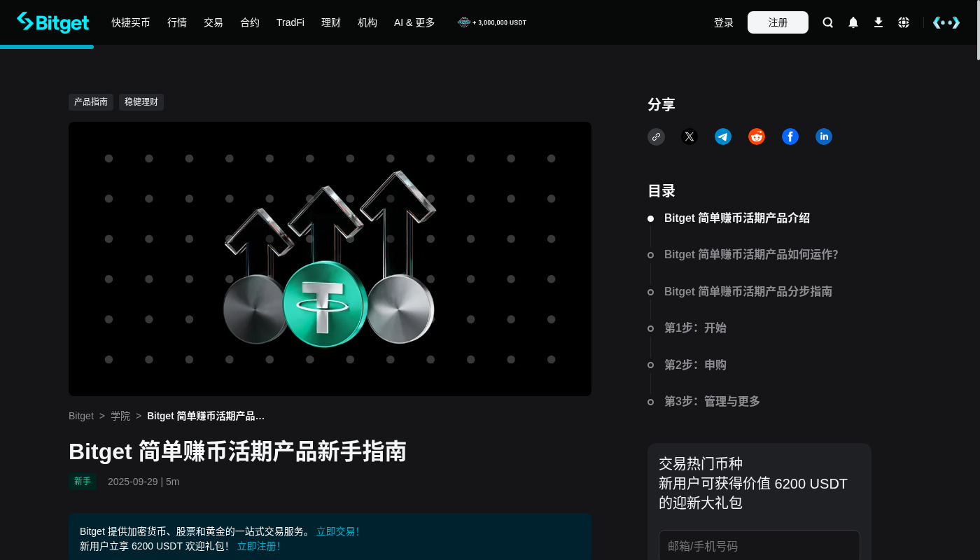This screenshot has width=980, height=560.
Task: Open the 行情 menu item
Action: click(177, 22)
